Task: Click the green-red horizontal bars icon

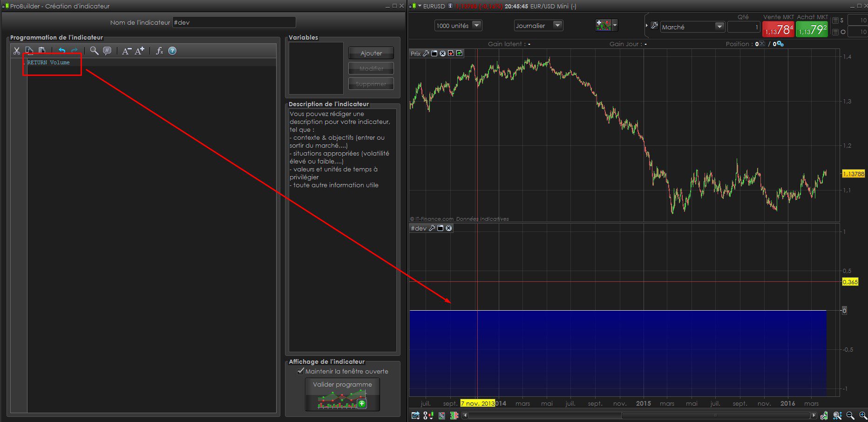Action: (x=454, y=415)
